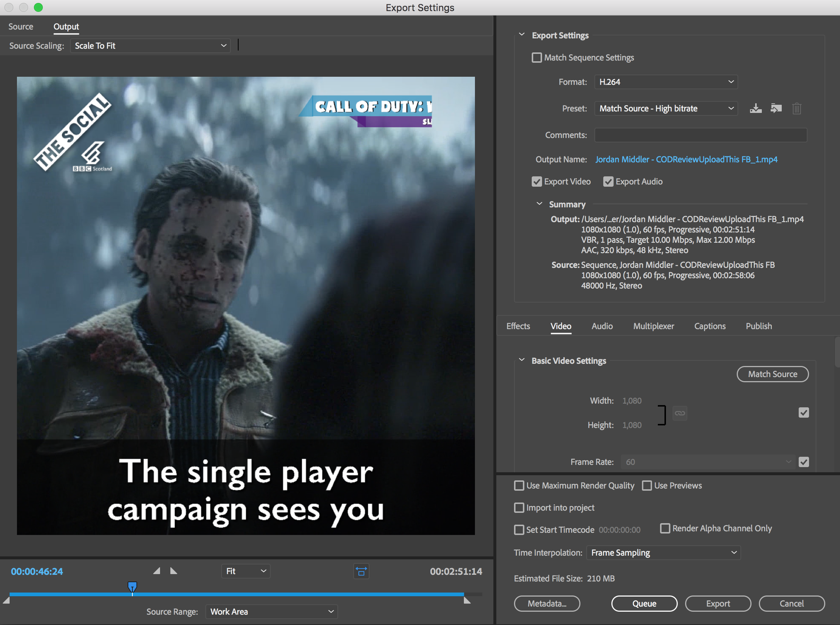Set In point with the left triangle marker
840x625 pixels.
click(156, 571)
